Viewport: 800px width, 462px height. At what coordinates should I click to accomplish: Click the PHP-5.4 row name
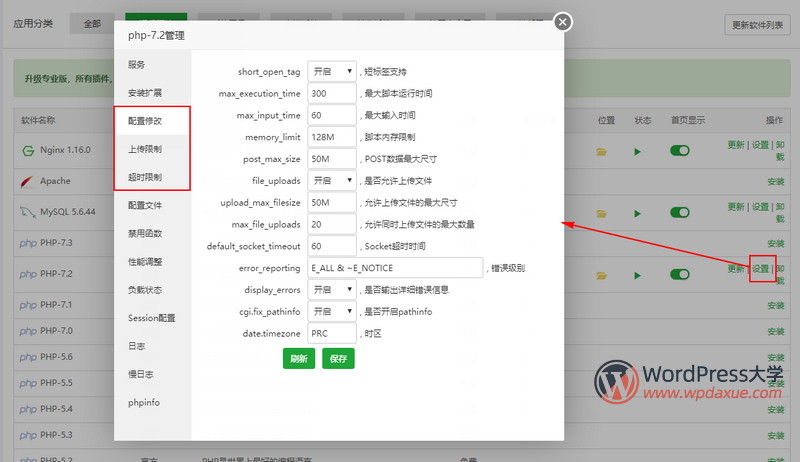click(56, 408)
